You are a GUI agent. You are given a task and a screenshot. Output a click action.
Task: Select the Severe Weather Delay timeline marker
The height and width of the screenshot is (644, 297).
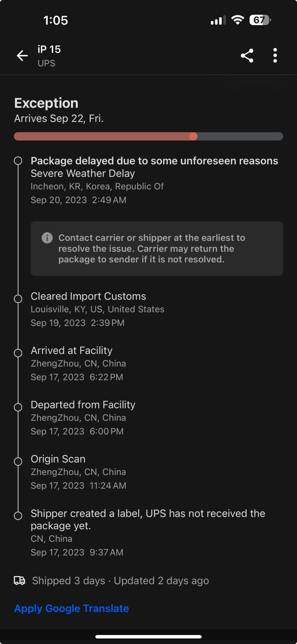(x=18, y=161)
